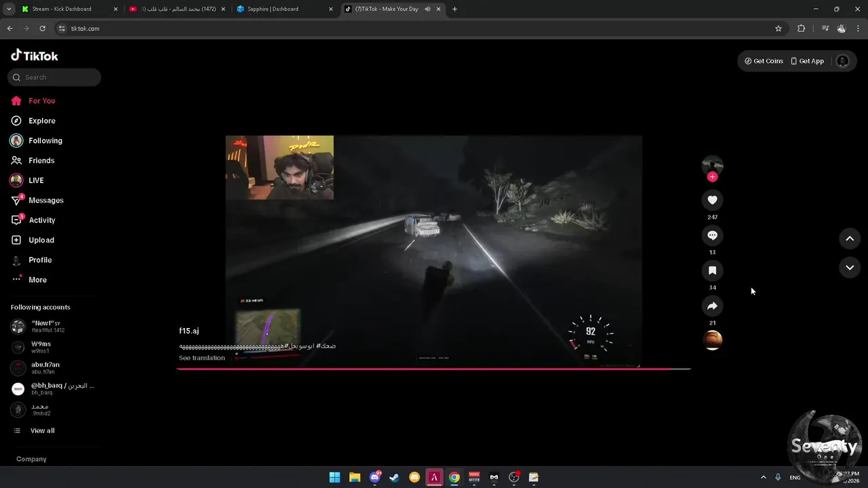Open the Activity notifications
This screenshot has height=488, width=868.
tap(33, 220)
